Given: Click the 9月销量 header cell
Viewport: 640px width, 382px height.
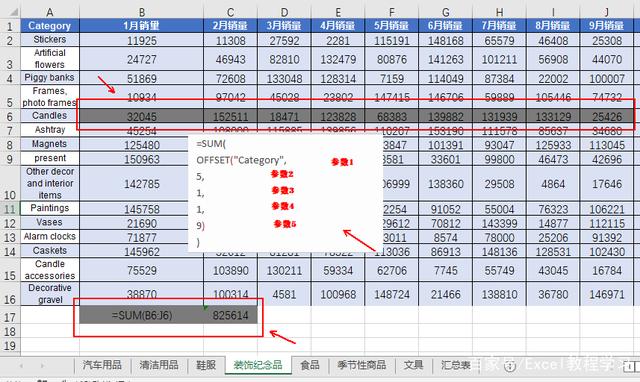Looking at the screenshot, I should click(607, 26).
